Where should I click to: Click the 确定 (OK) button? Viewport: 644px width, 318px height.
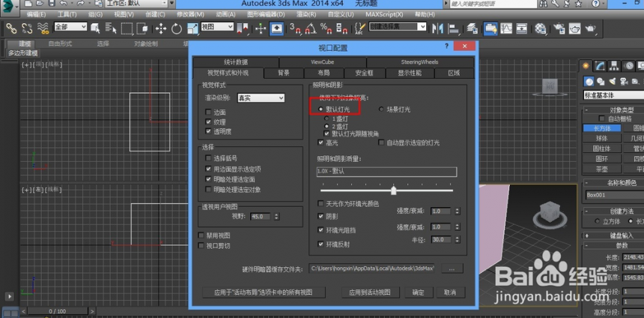[418, 292]
